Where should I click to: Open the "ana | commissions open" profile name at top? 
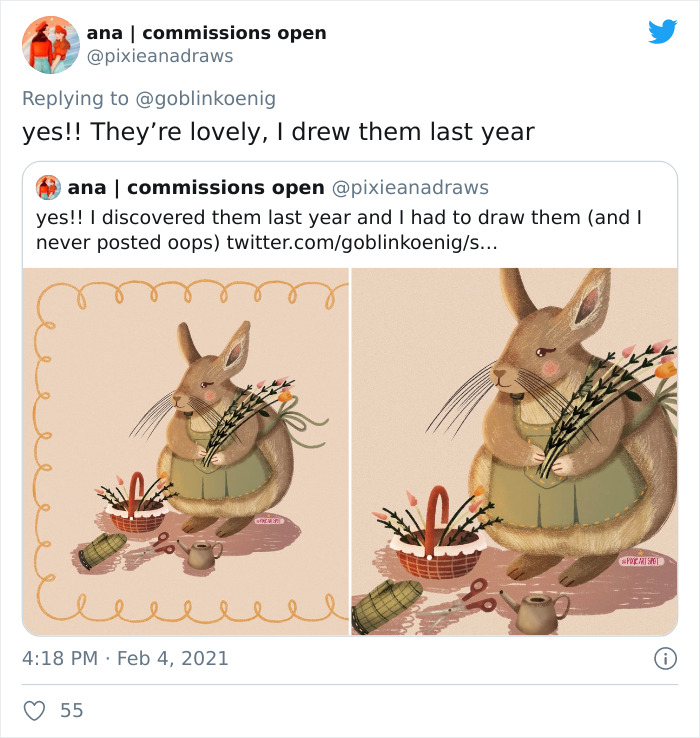click(206, 33)
